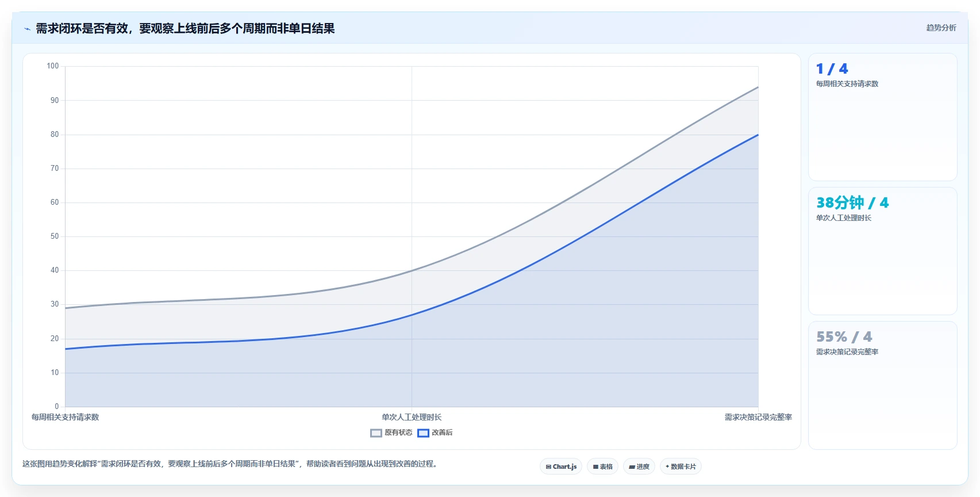Click the 表格 chip icon

pos(595,467)
